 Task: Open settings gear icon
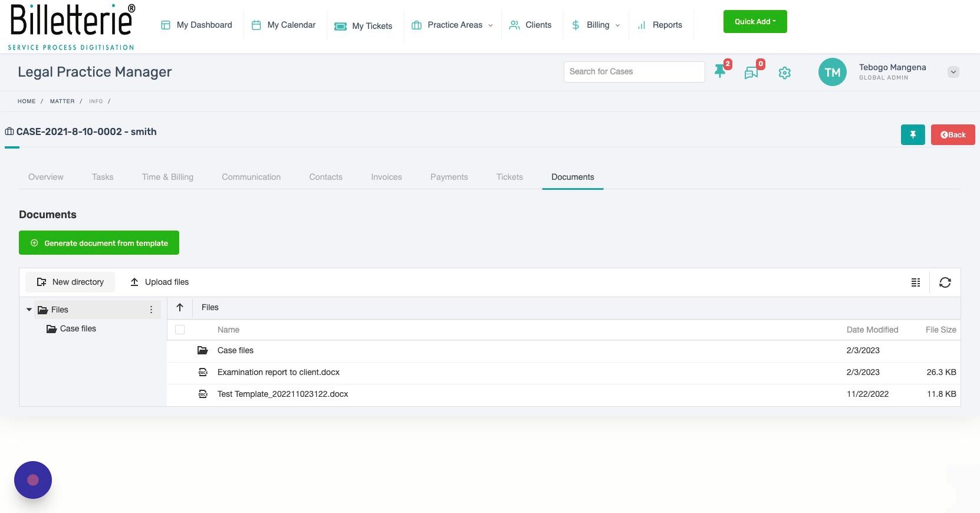click(784, 73)
